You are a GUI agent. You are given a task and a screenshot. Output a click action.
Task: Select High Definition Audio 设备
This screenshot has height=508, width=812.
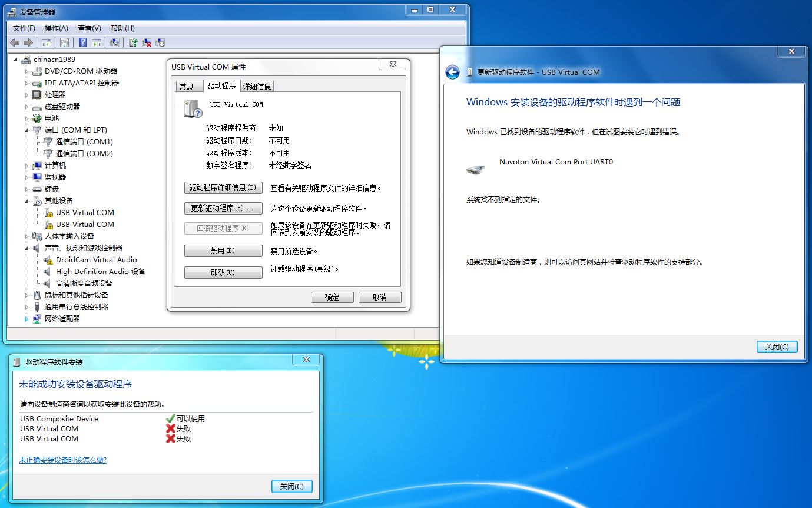click(x=100, y=271)
